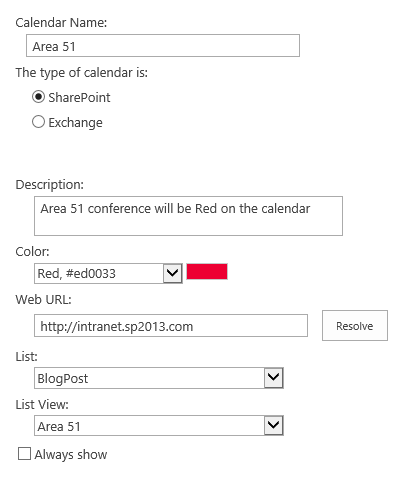This screenshot has width=414, height=483.
Task: Click the BlogPost value in List selector
Action: pos(63,379)
